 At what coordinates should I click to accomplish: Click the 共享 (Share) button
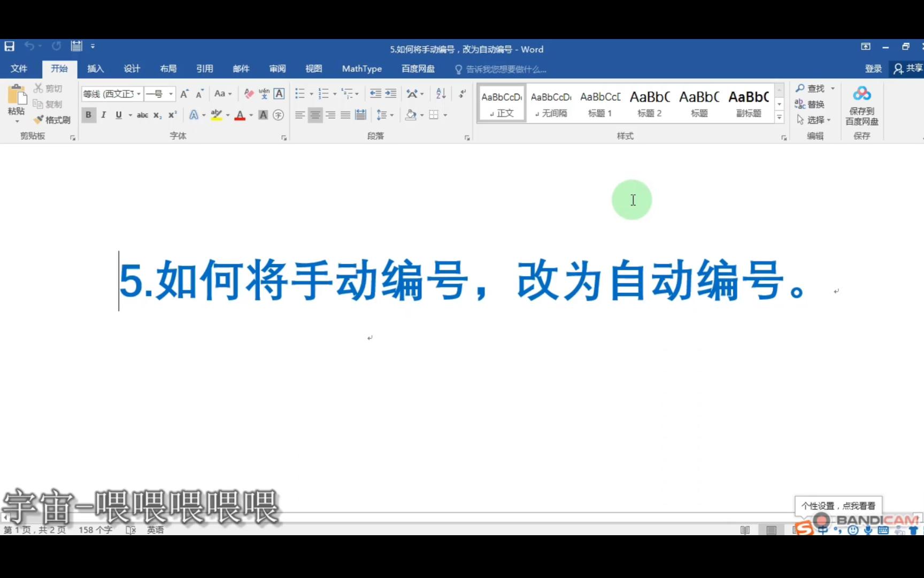[912, 69]
